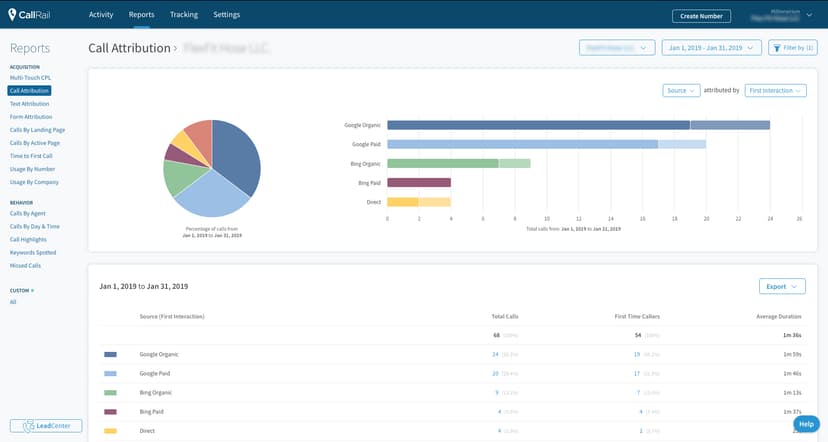The image size is (828, 442).
Task: Go to the Settings tab
Action: [x=227, y=15]
